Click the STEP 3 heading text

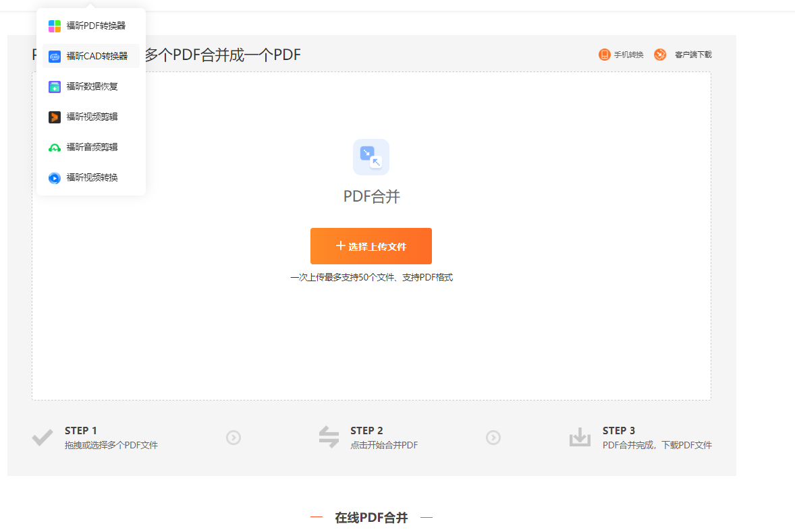point(619,431)
